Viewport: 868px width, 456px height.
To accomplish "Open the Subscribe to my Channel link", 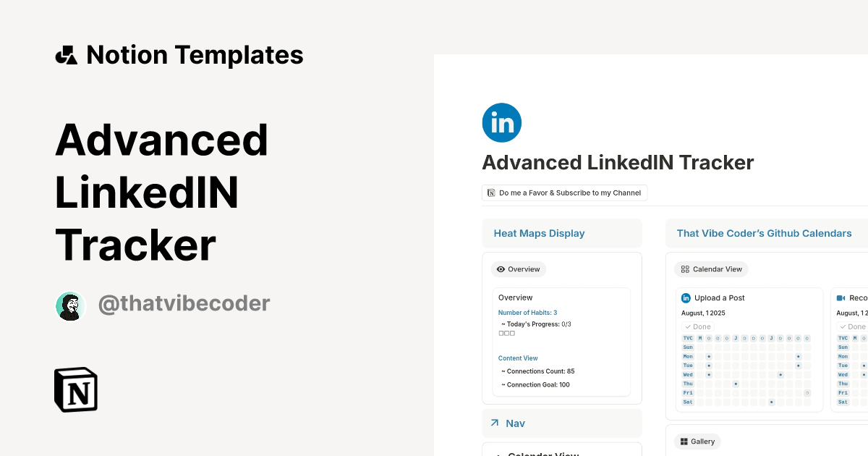I will click(564, 193).
